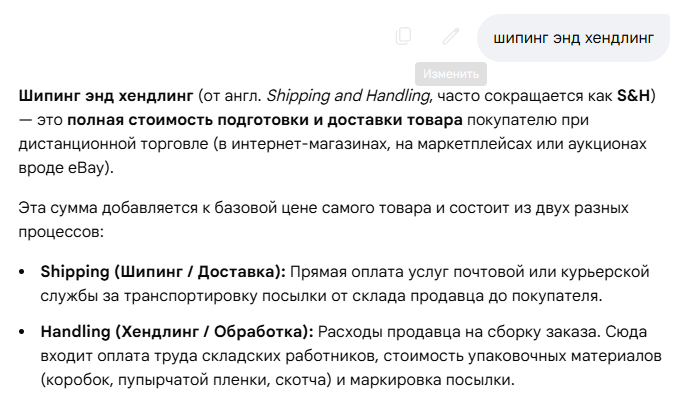Click the bold "Шипинг энд хендлинг" heading text
692x419 pixels.
pyautogui.click(x=106, y=95)
